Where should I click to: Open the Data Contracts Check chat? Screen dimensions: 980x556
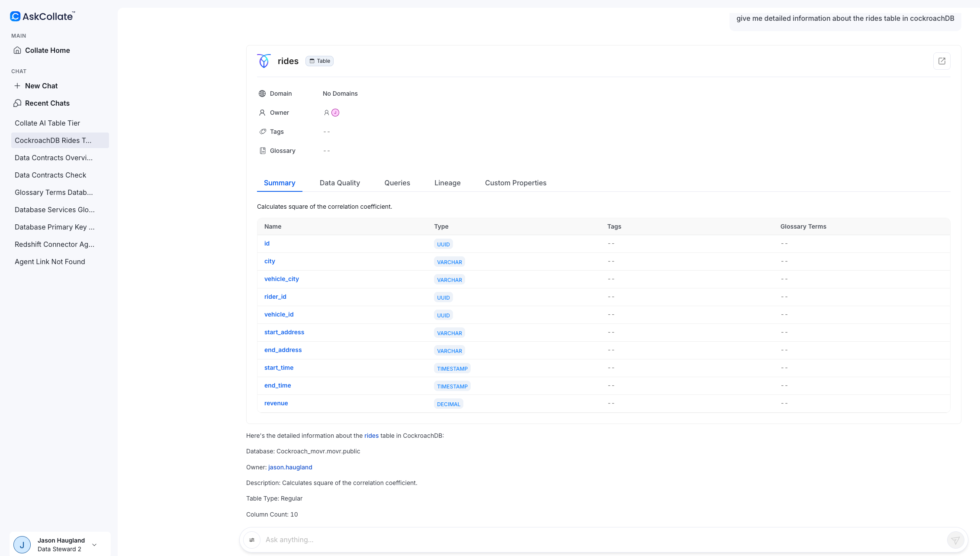(60, 175)
